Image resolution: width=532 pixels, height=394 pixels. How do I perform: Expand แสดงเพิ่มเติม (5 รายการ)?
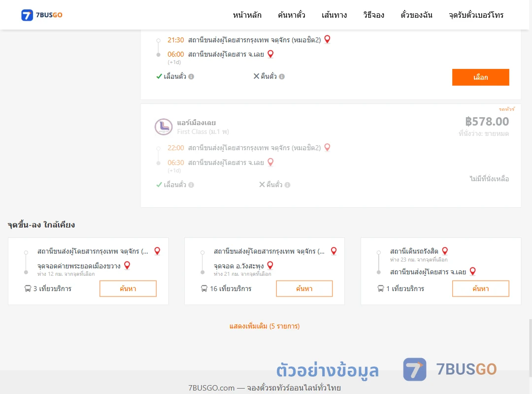(x=265, y=327)
